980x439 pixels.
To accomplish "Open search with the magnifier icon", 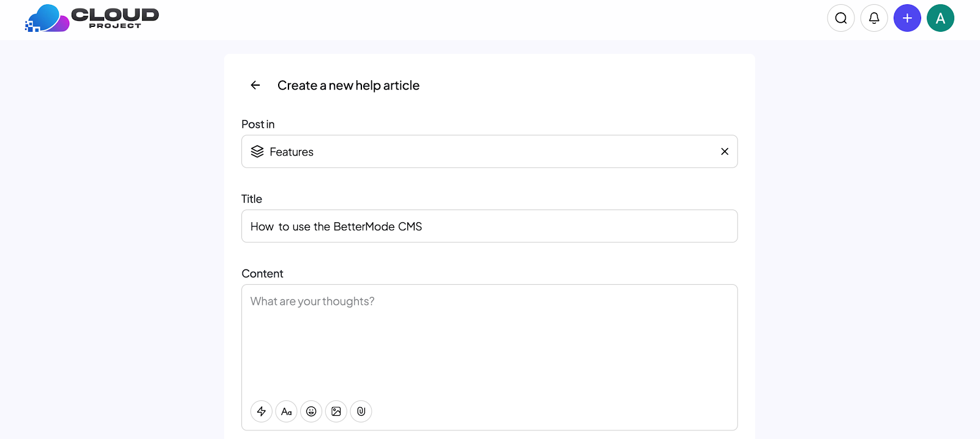I will (x=841, y=18).
